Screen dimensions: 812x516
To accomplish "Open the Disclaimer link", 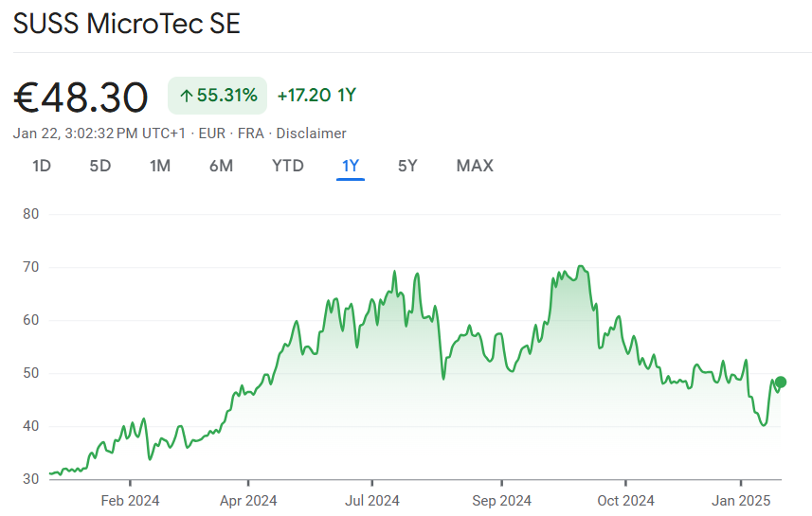I will pyautogui.click(x=311, y=133).
